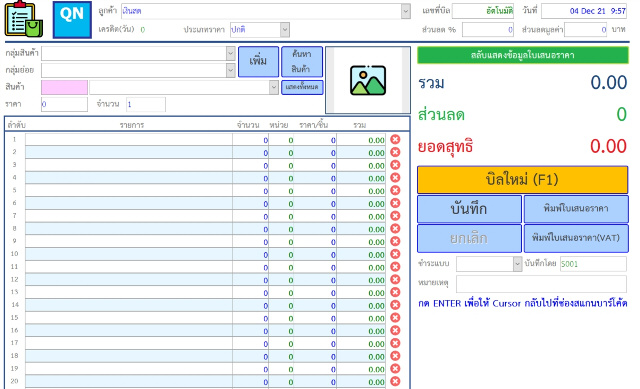640x389 pixels.
Task: Click the บันทึกโดย recorded-by field
Action: [x=593, y=264]
